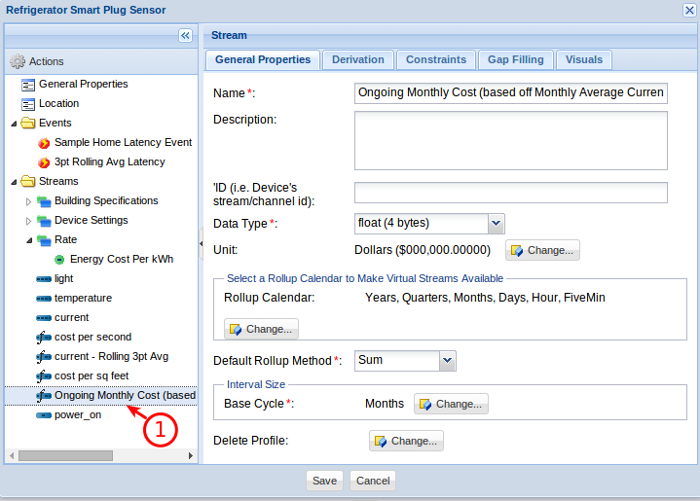Image resolution: width=700 pixels, height=501 pixels.
Task: Open the Data Type dropdown
Action: [x=496, y=223]
